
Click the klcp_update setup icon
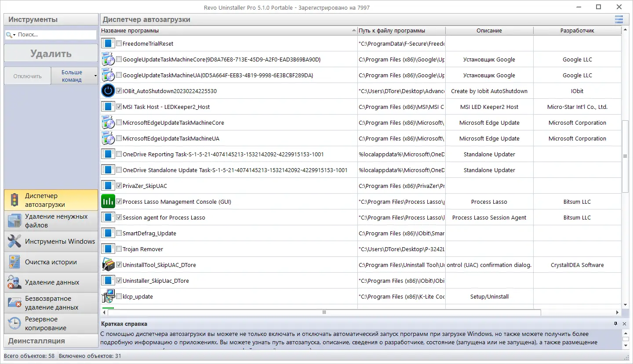coord(108,296)
